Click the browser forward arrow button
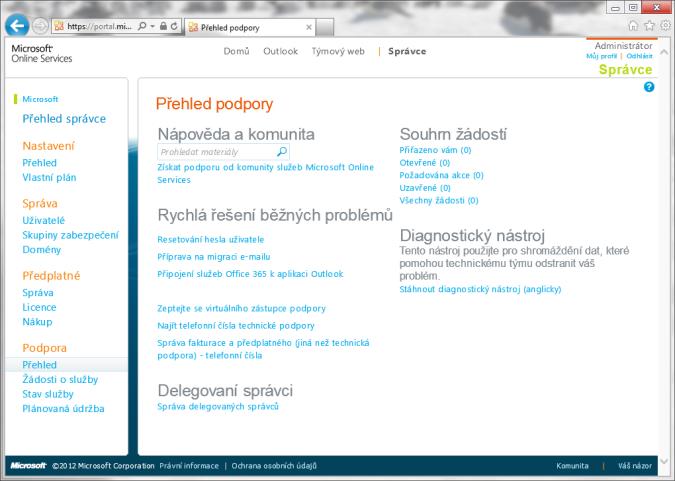The width and height of the screenshot is (675, 481). 40,26
